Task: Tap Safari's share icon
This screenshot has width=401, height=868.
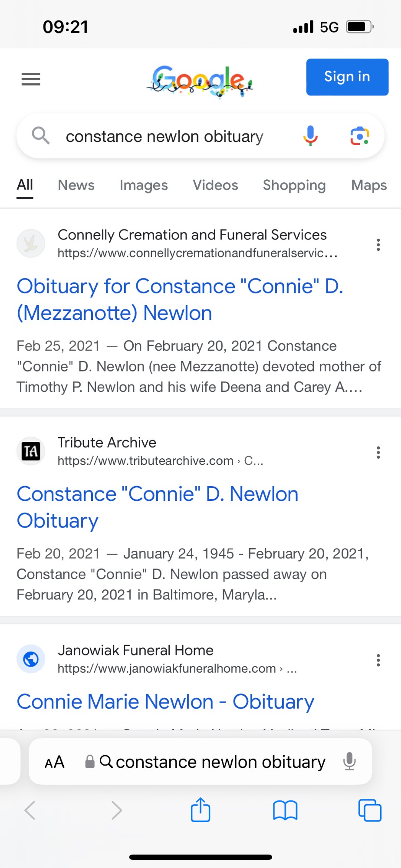Action: tap(200, 810)
